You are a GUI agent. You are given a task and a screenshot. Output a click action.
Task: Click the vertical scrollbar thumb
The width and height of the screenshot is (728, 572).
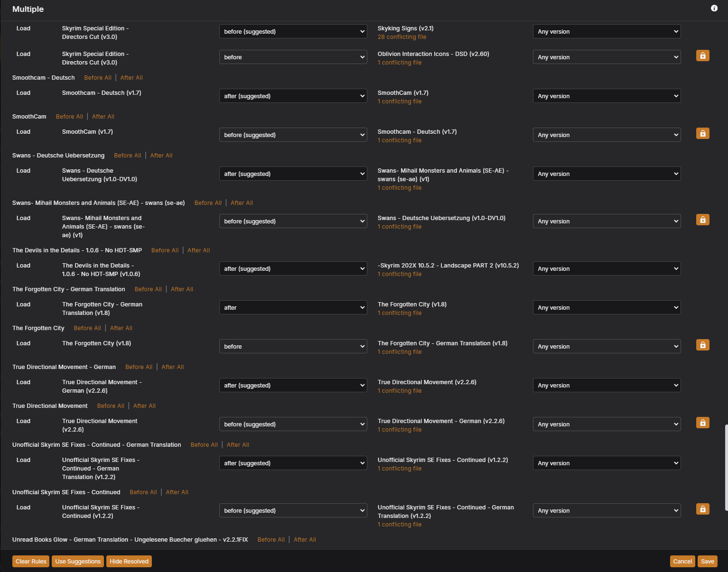click(726, 467)
